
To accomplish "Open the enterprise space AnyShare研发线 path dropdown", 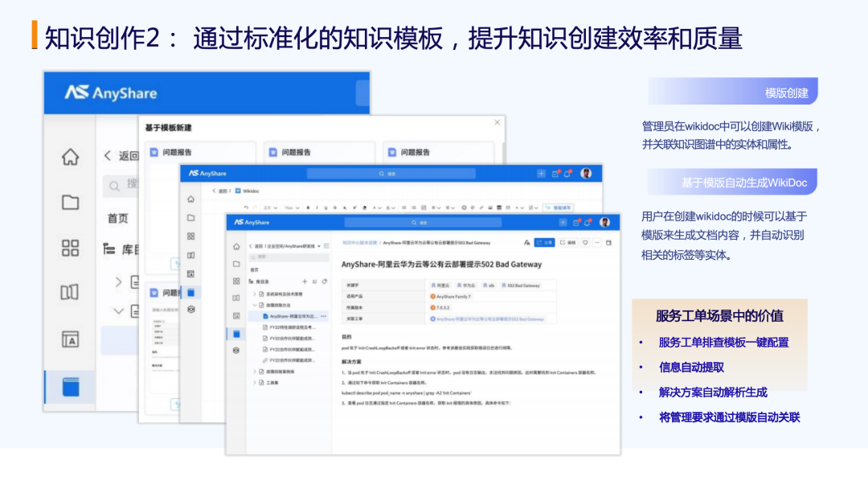I will (319, 246).
